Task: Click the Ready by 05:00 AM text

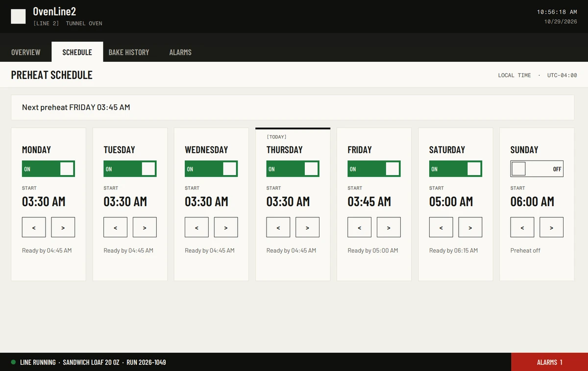Action: click(x=373, y=251)
